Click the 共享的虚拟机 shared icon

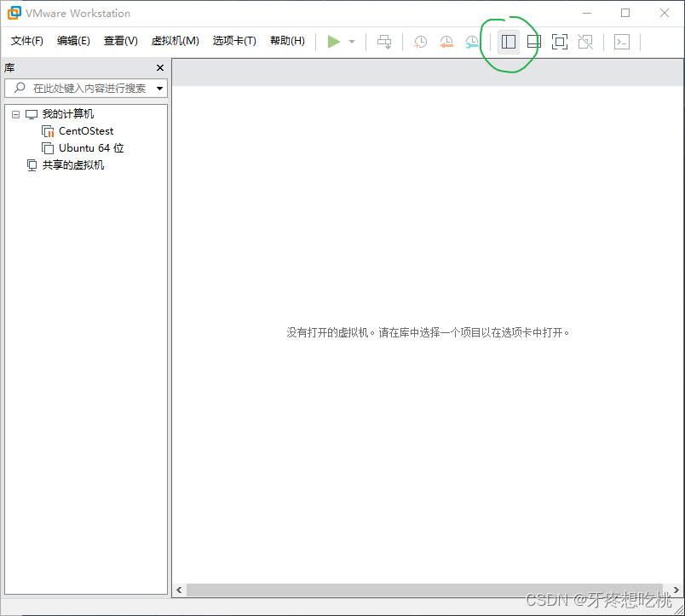[x=32, y=165]
